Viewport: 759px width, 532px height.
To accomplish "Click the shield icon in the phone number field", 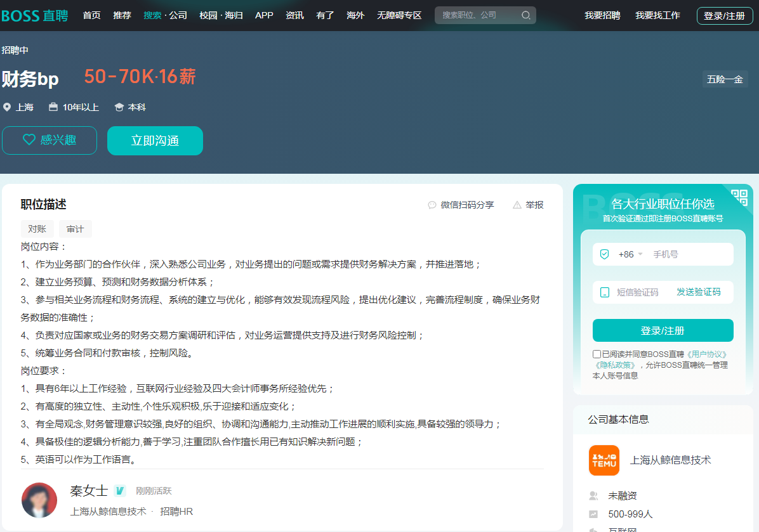I will 603,254.
